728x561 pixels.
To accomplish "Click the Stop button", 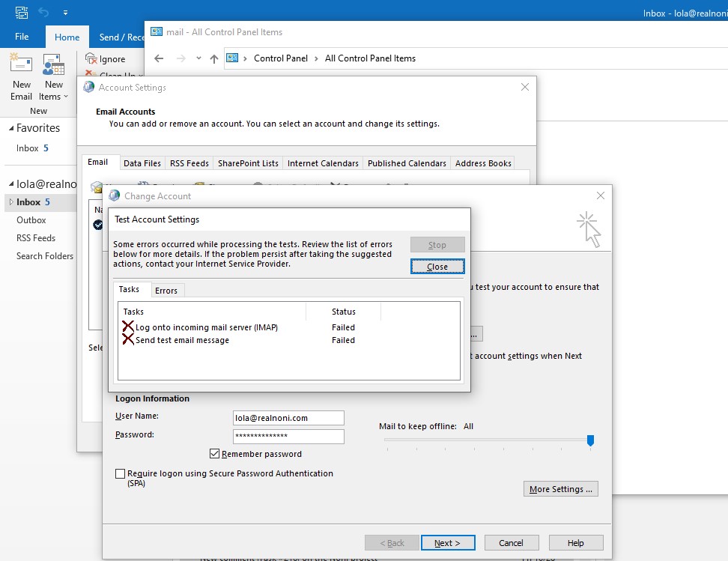I will [x=437, y=245].
